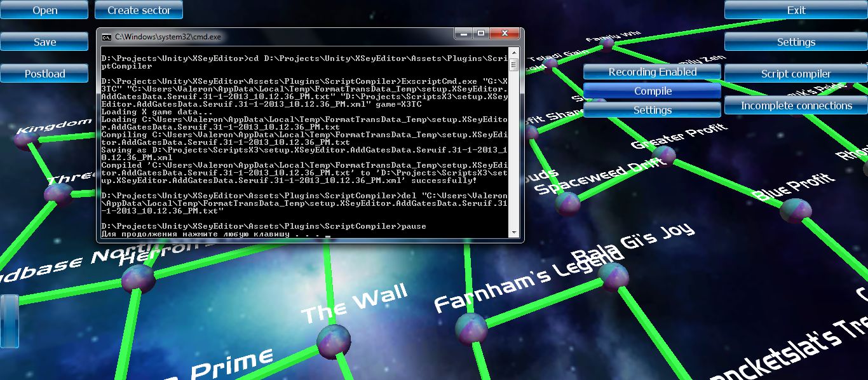This screenshot has height=380, width=868.
Task: Close the cmd.exe console window
Action: pyautogui.click(x=505, y=34)
